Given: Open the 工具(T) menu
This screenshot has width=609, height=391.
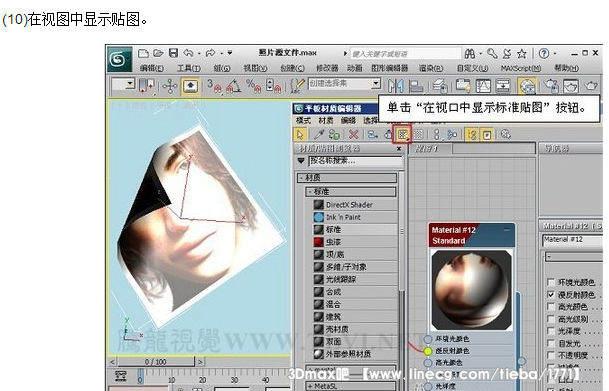Looking at the screenshot, I should (189, 68).
